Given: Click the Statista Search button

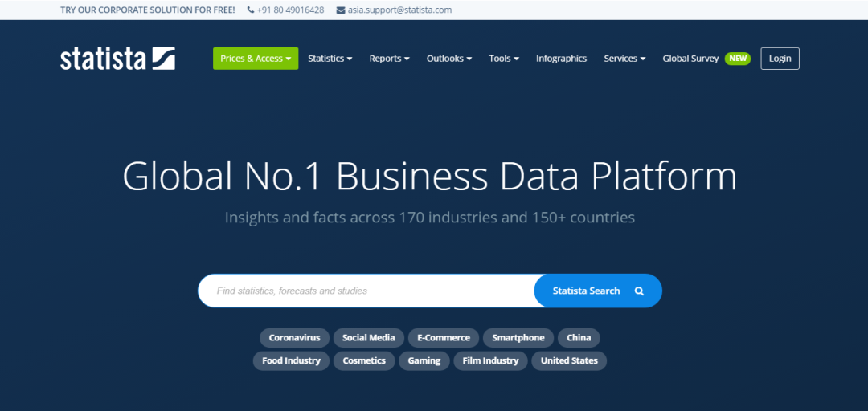Looking at the screenshot, I should click(x=598, y=291).
